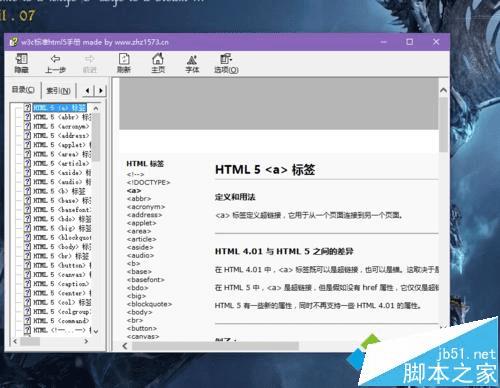Select tree item HTML 5 <canvas>

(62, 274)
